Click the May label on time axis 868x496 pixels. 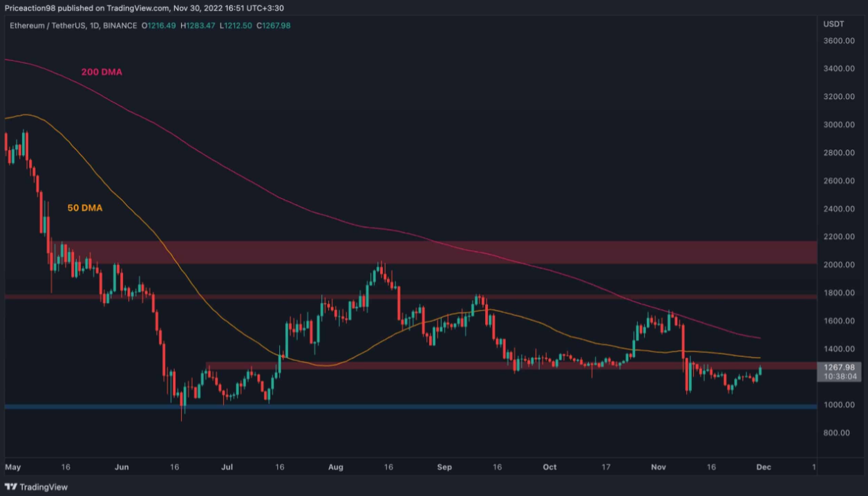click(x=12, y=467)
